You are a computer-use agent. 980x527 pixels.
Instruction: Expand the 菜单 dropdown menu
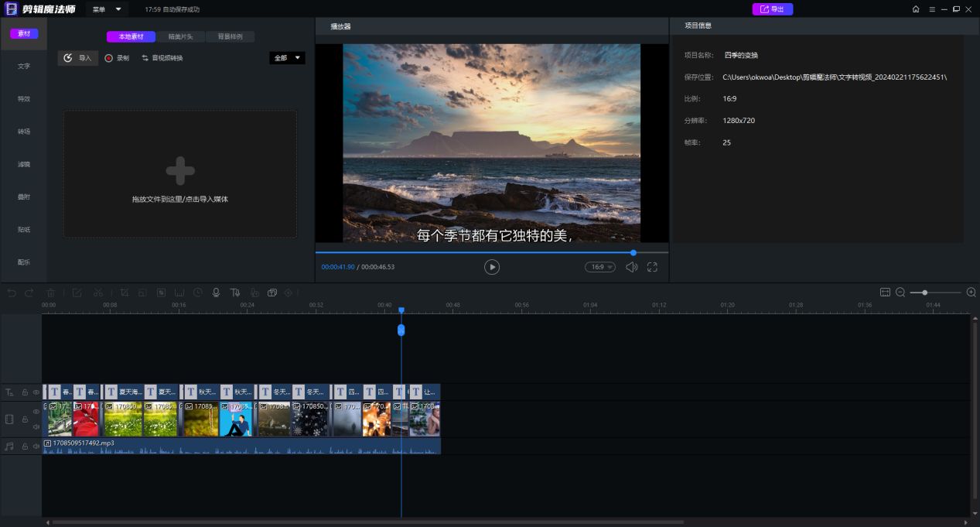107,9
